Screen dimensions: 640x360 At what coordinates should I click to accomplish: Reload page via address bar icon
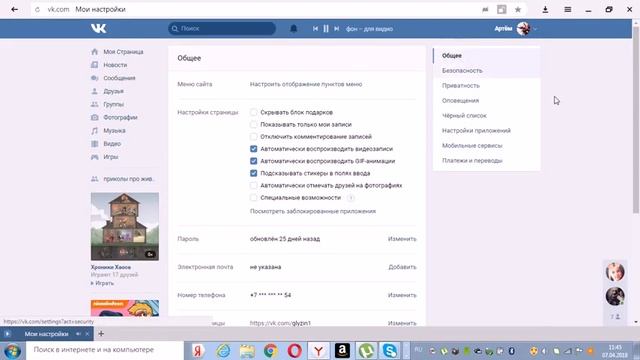coord(38,9)
